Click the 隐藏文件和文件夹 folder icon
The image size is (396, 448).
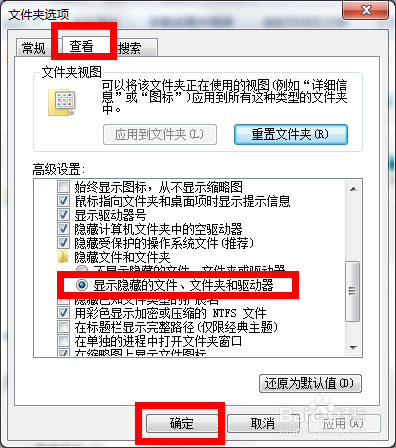(x=63, y=257)
